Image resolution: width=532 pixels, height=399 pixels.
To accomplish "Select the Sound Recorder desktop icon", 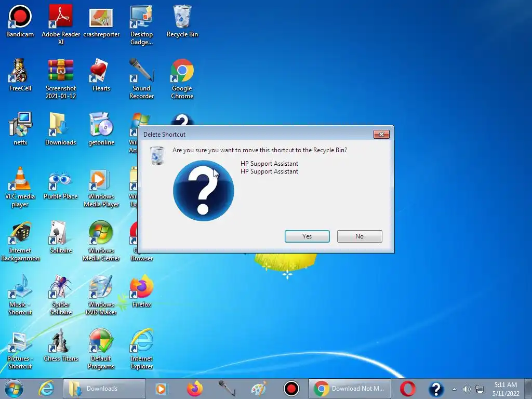I will (x=141, y=79).
